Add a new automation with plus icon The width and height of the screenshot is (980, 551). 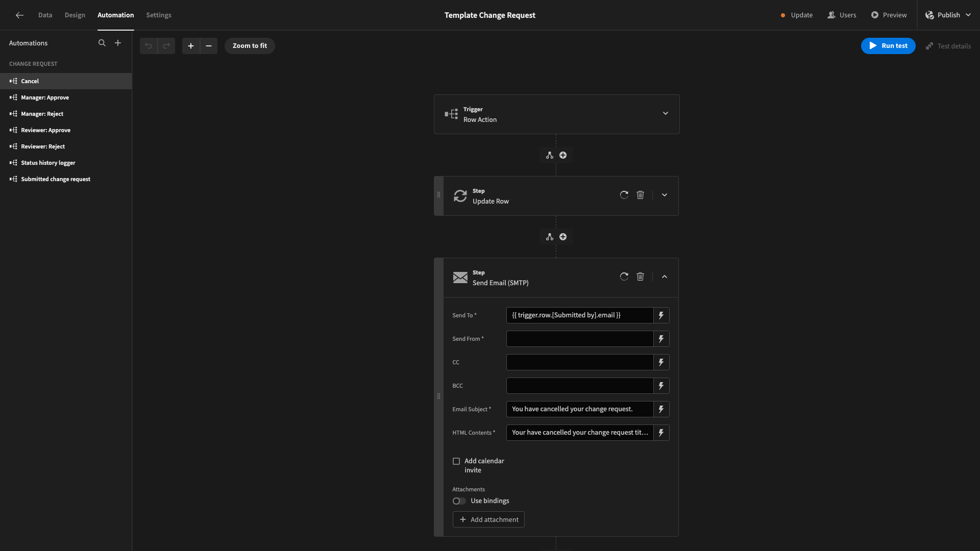[x=118, y=43]
